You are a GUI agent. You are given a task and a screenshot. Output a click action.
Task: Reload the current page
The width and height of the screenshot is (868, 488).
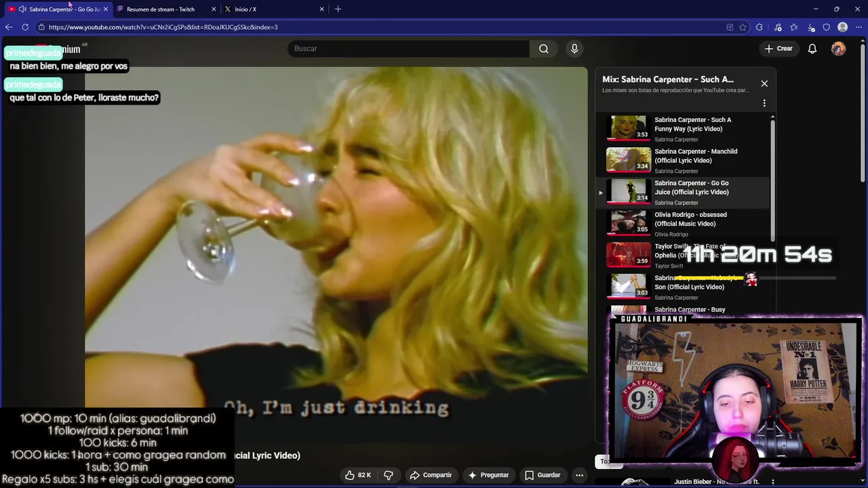(25, 27)
